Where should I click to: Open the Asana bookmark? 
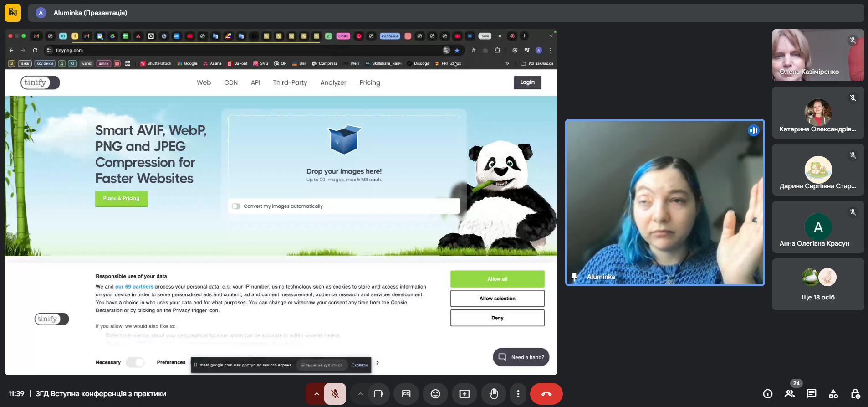(212, 63)
